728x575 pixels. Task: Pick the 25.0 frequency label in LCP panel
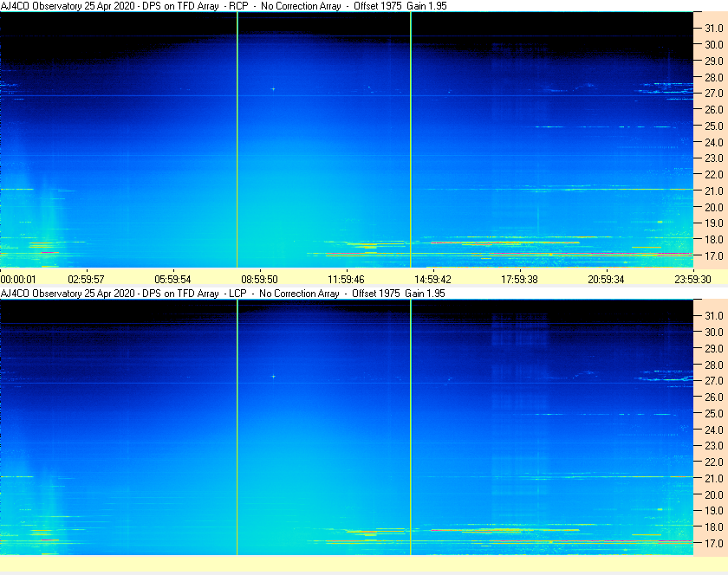(714, 413)
